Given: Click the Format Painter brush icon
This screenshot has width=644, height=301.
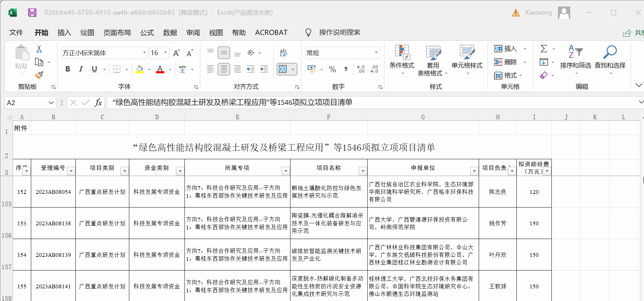Looking at the screenshot, I should pyautogui.click(x=39, y=75).
